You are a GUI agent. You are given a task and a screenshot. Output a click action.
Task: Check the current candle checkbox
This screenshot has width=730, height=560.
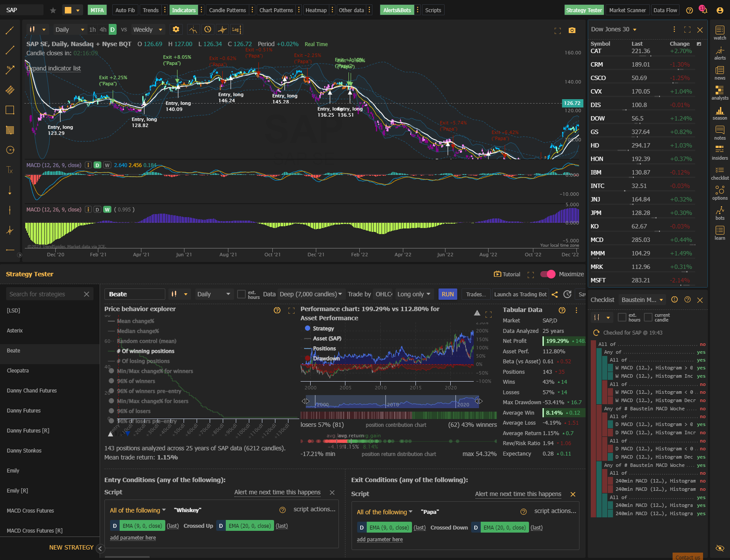(648, 317)
